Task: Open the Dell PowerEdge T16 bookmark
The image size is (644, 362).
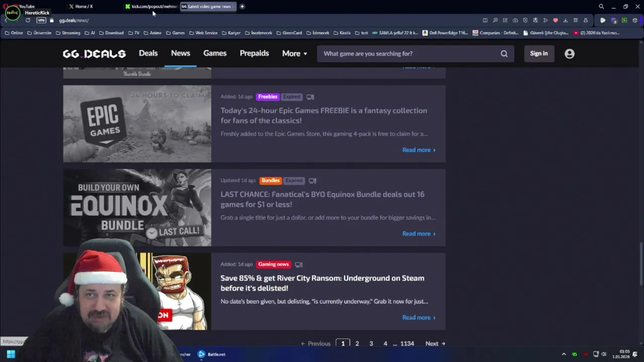Action: (445, 33)
